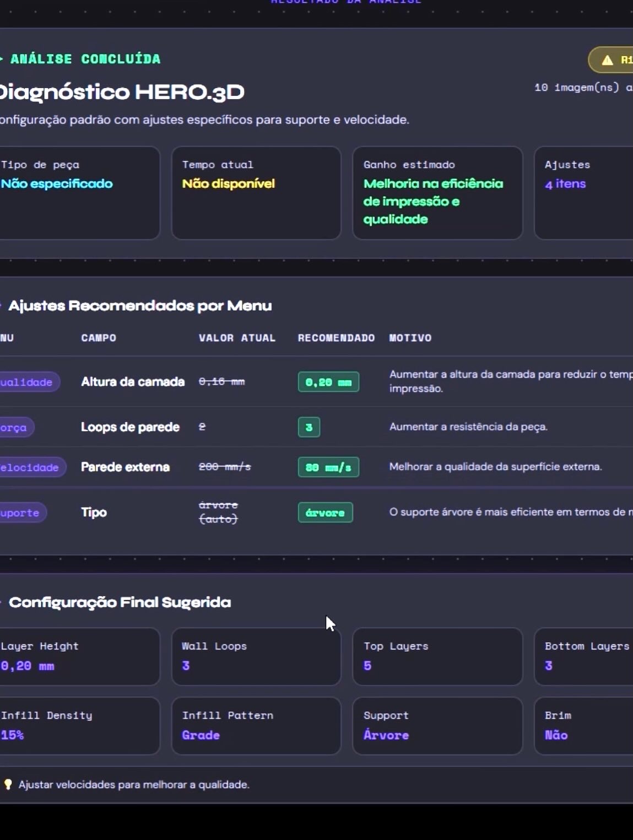Screen dimensions: 633x840
Task: Click the 'ANÁLISE CONCLUÍDA' status label
Action: 85,59
